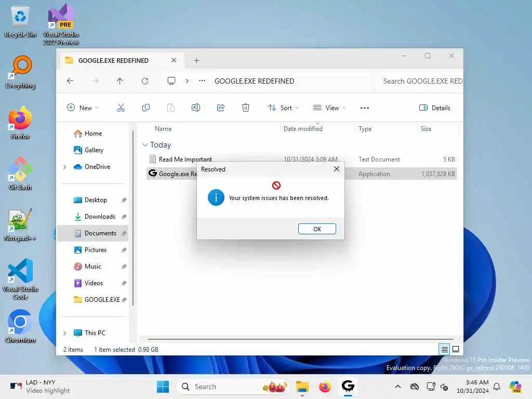Add a new Explorer tab with plus button
This screenshot has width=532, height=399.
(x=196, y=61)
